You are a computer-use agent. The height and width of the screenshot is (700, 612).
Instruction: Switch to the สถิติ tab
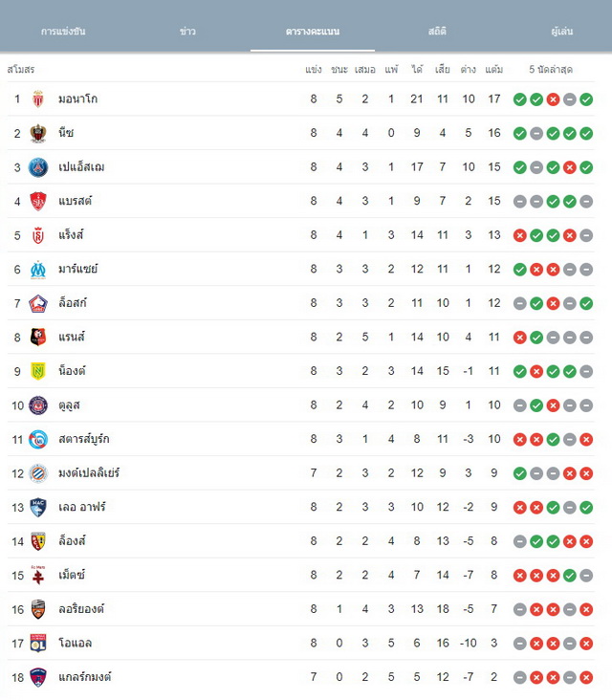(437, 32)
